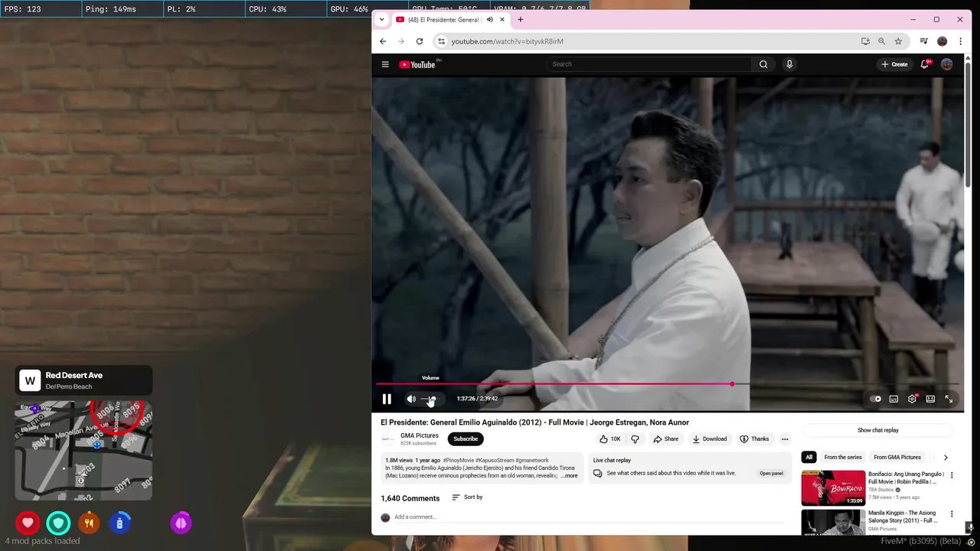Open the more actions ellipsis beside Thanks

pos(785,439)
